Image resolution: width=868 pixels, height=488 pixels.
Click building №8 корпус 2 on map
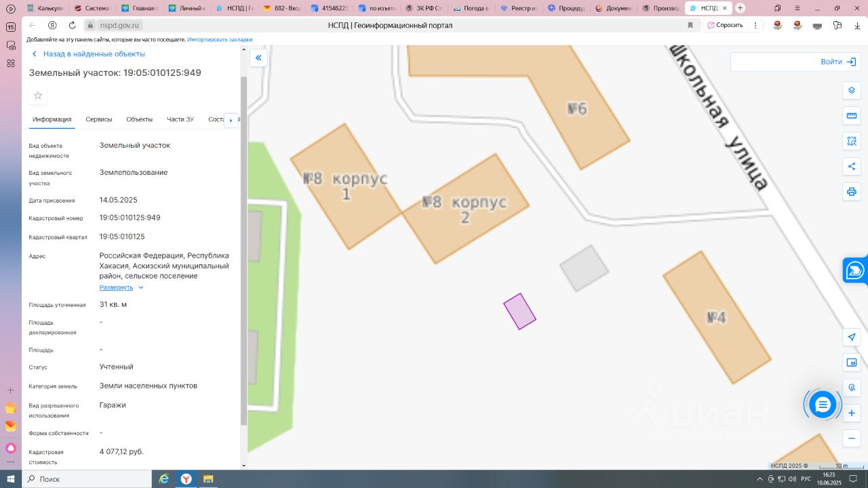coord(465,209)
